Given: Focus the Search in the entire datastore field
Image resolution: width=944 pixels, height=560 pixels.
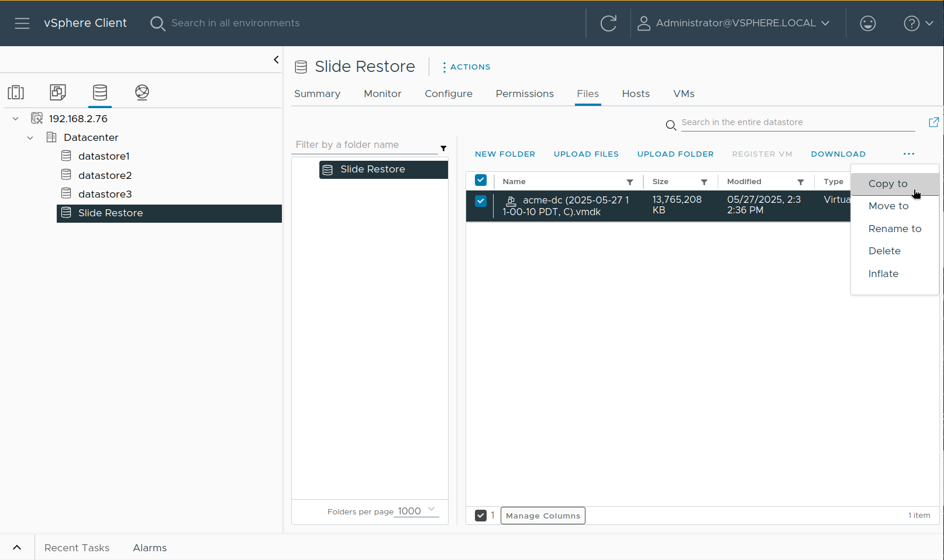Looking at the screenshot, I should pos(798,122).
